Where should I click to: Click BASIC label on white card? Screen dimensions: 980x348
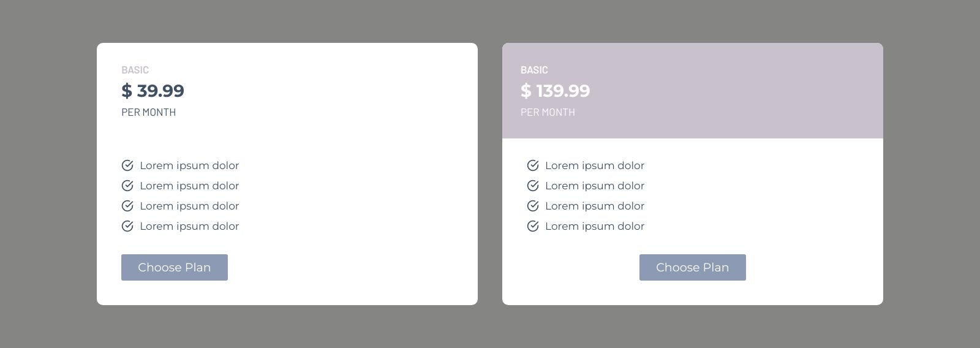coord(135,70)
